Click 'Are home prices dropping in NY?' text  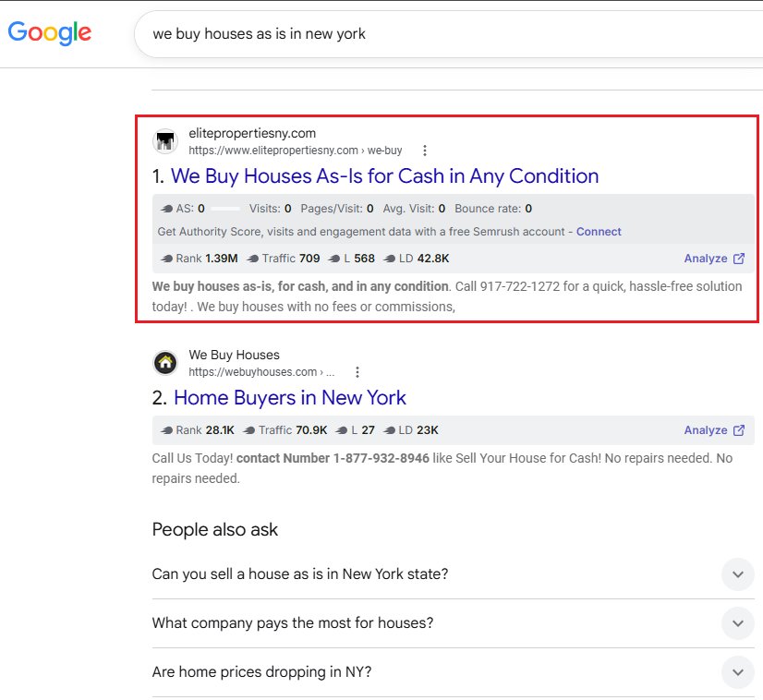(x=261, y=672)
